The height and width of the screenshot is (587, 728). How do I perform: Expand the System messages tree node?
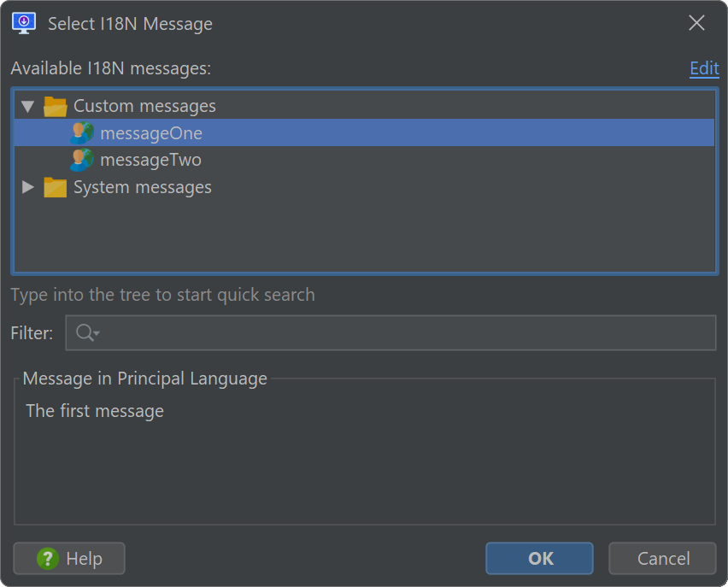coord(28,187)
